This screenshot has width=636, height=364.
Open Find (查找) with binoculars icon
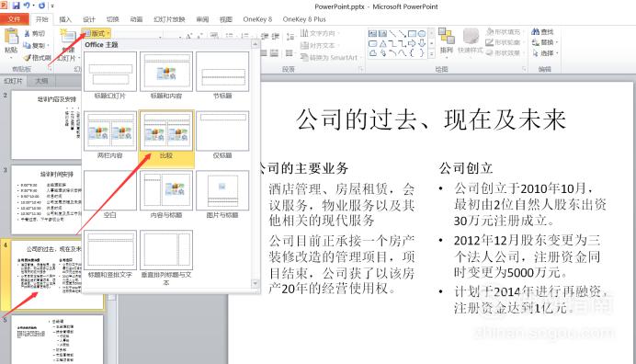coord(542,31)
